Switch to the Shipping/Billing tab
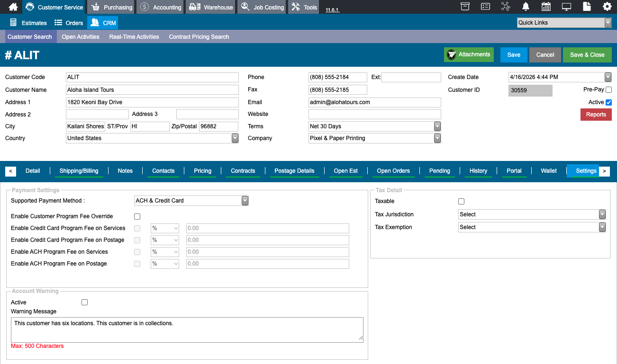617x364 pixels. pos(79,171)
